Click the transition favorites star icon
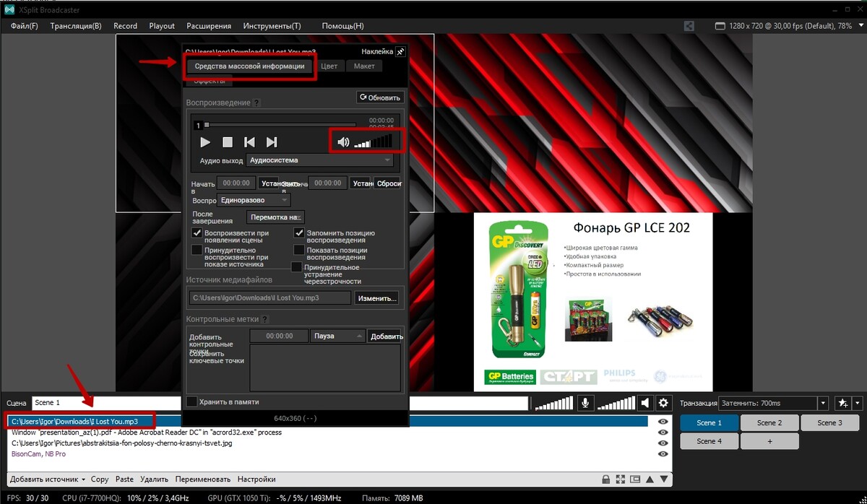Image resolution: width=867 pixels, height=504 pixels. (842, 403)
